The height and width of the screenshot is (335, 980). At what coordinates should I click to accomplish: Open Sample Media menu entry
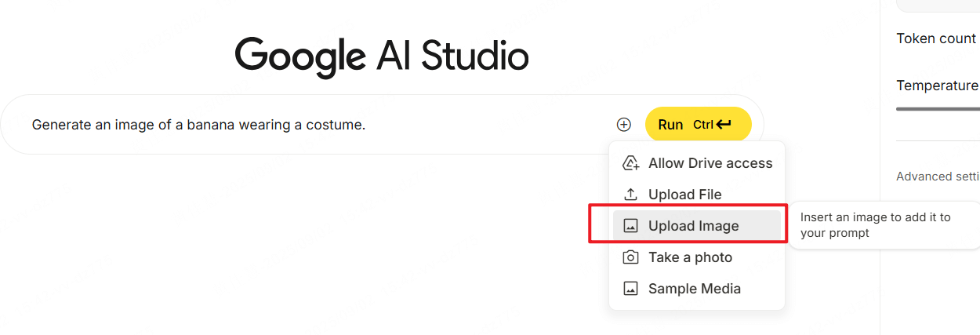pyautogui.click(x=697, y=289)
